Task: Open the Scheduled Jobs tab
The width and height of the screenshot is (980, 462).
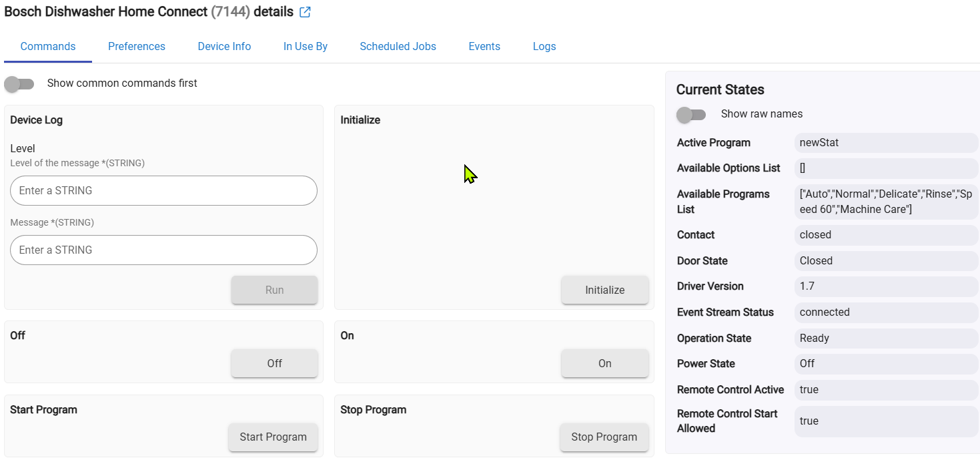Action: click(x=398, y=47)
